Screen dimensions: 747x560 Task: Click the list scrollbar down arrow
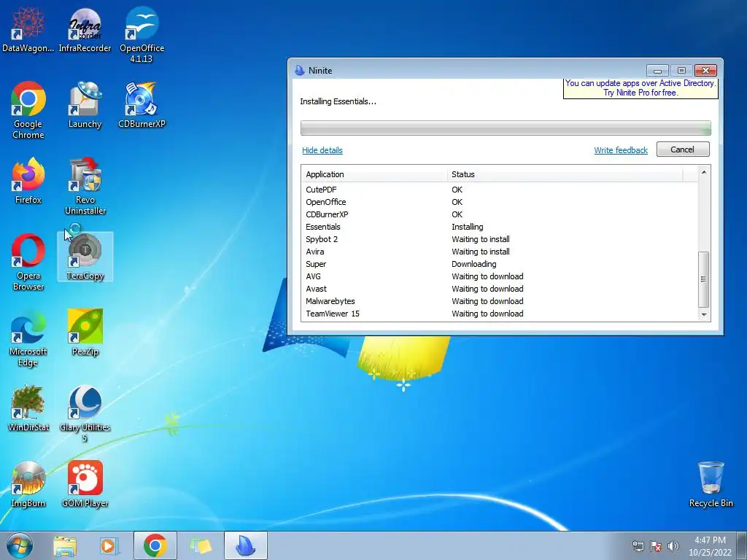point(704,315)
